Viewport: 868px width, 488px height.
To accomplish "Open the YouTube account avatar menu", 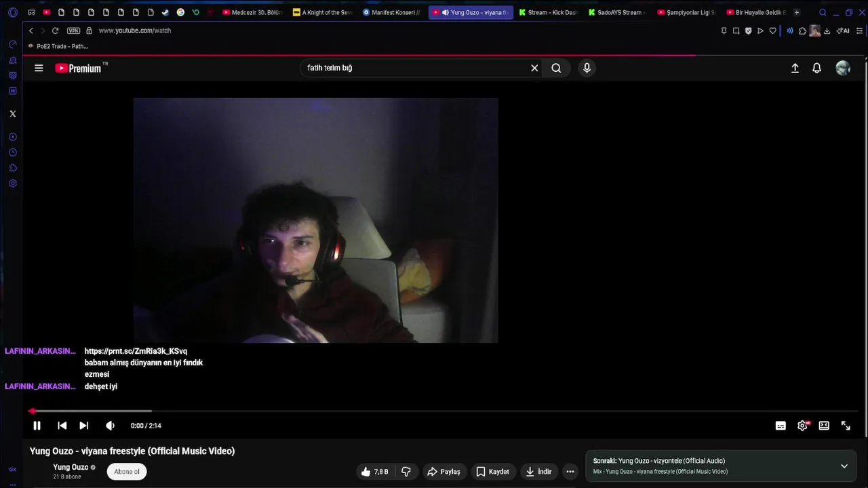I will (x=843, y=68).
